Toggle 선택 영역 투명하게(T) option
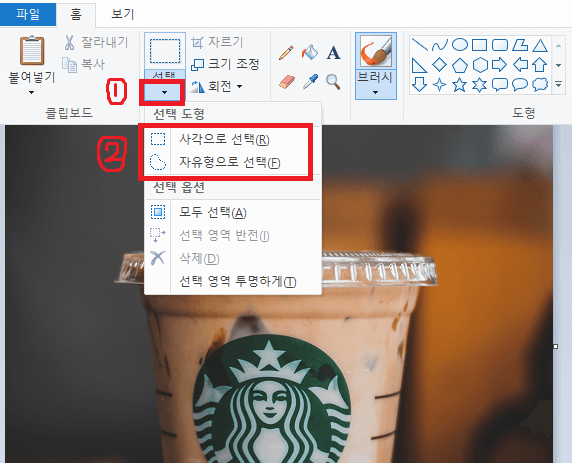This screenshot has height=463, width=572. tap(233, 281)
